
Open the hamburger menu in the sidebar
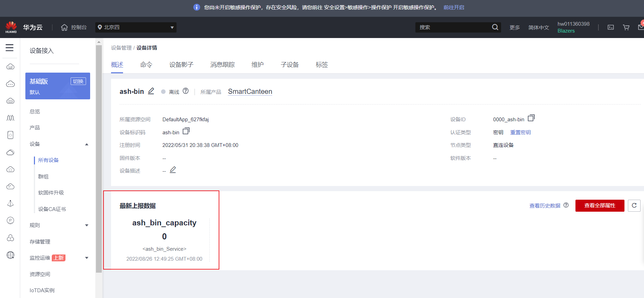coord(10,48)
